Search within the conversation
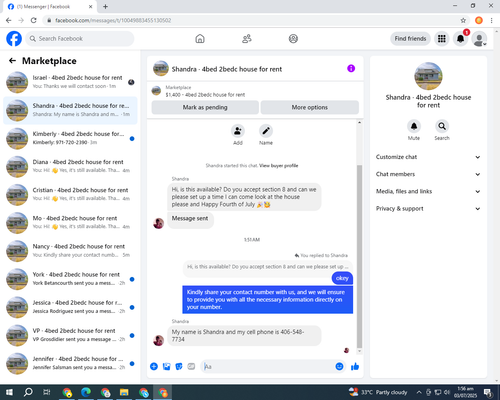The width and height of the screenshot is (500, 400). [x=442, y=126]
